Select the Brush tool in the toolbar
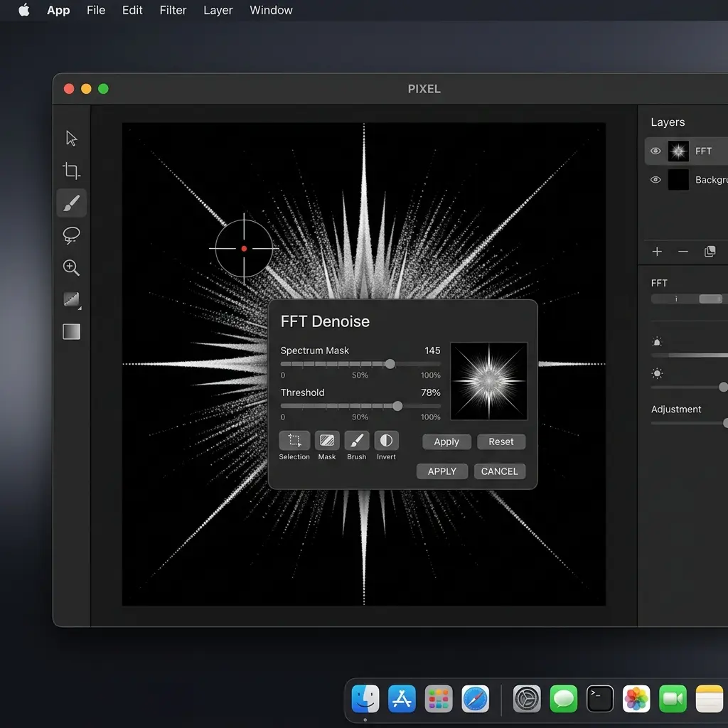728x728 pixels. tap(71, 203)
